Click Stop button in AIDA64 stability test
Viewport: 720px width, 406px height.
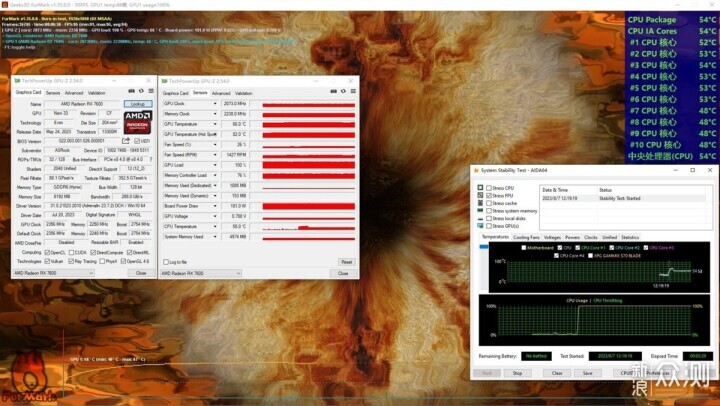(518, 373)
